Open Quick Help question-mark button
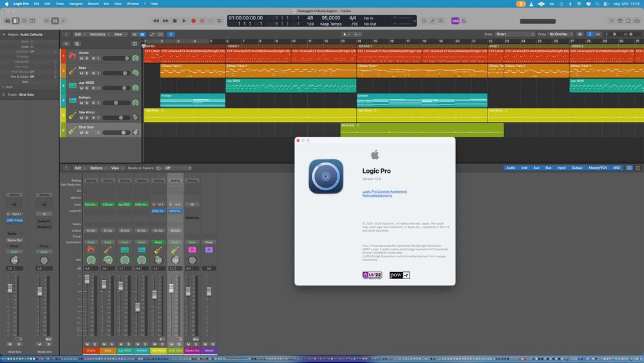 tap(24, 21)
